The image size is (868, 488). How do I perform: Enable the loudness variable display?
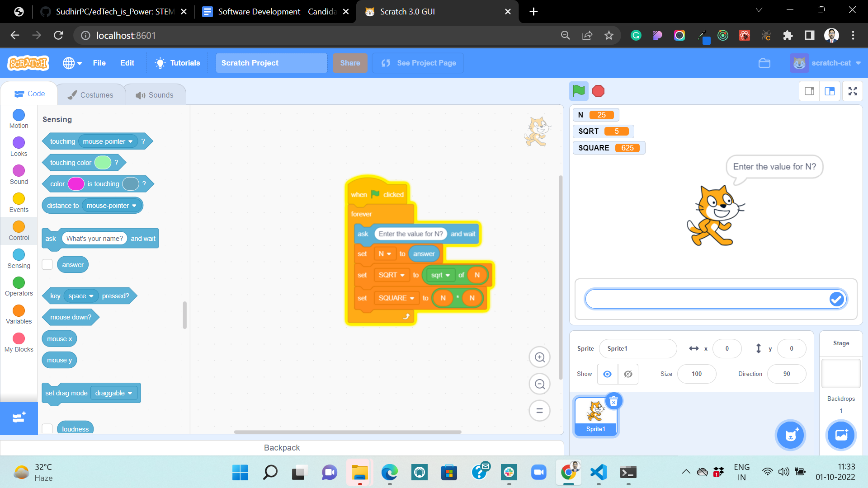coord(47,429)
